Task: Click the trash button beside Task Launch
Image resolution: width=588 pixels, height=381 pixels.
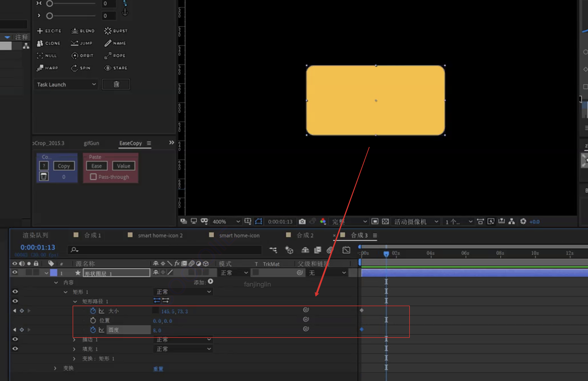Action: [x=116, y=84]
